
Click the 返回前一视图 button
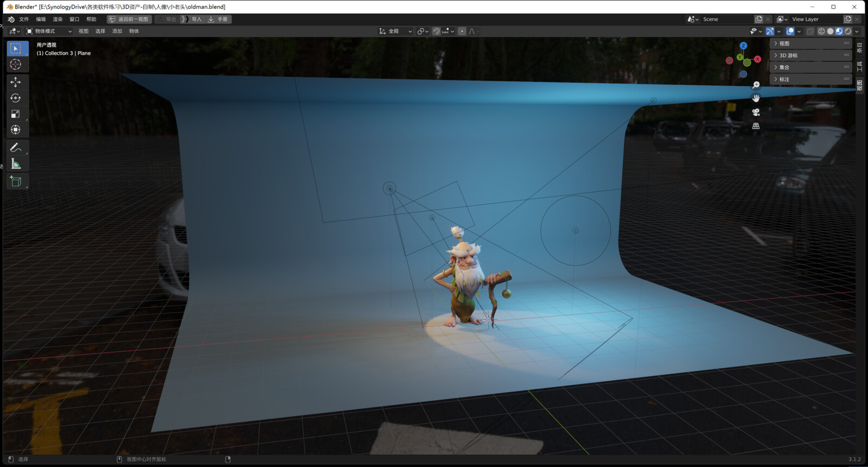point(129,19)
